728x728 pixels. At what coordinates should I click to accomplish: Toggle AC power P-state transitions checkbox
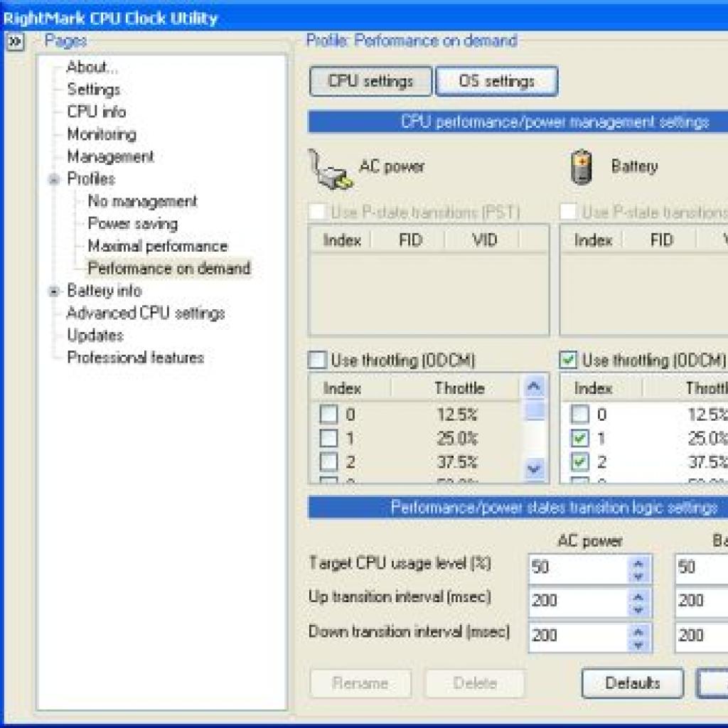coord(318,212)
